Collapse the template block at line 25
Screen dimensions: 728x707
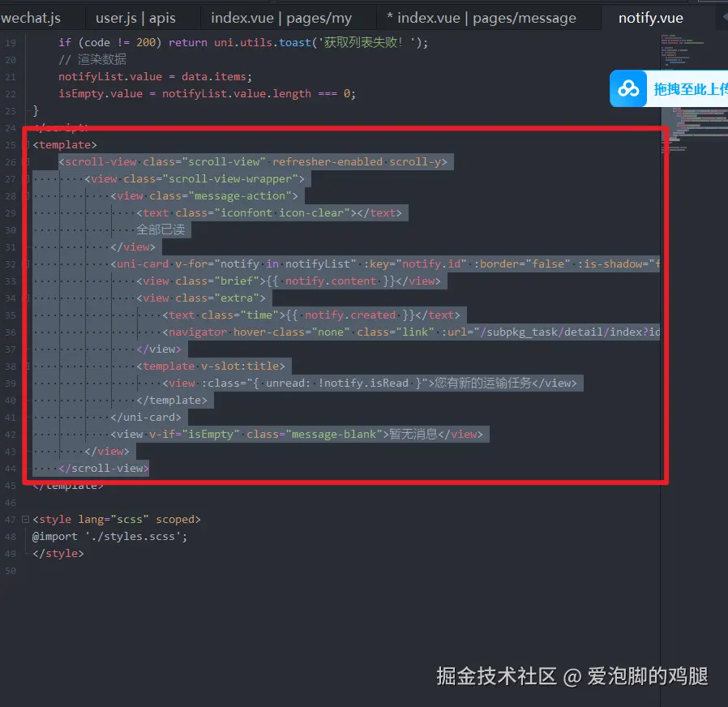tap(28, 145)
